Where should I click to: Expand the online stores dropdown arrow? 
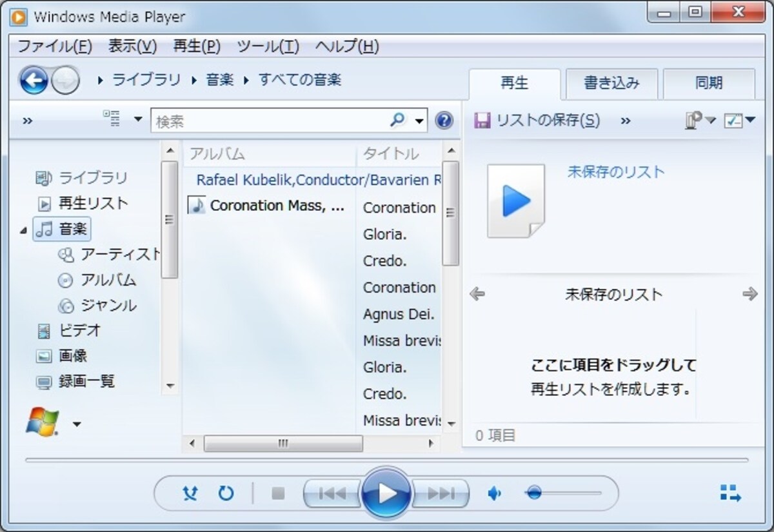tap(77, 424)
